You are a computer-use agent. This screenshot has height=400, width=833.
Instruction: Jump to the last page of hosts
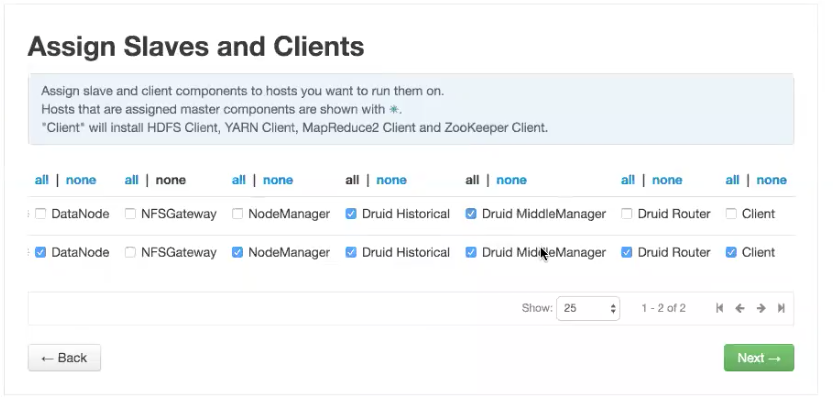click(x=781, y=309)
